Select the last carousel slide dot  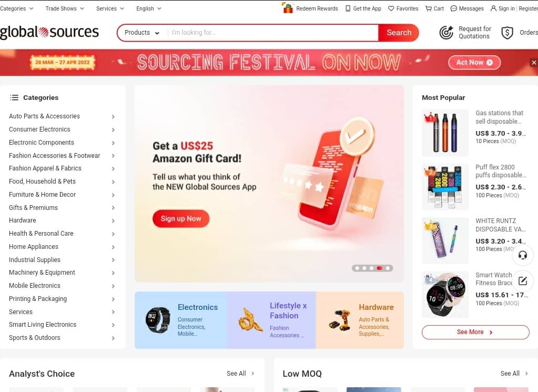[388, 268]
